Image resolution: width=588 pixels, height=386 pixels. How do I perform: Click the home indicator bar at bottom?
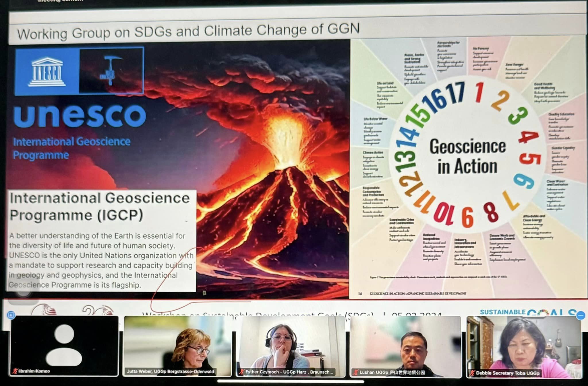[291, 381]
